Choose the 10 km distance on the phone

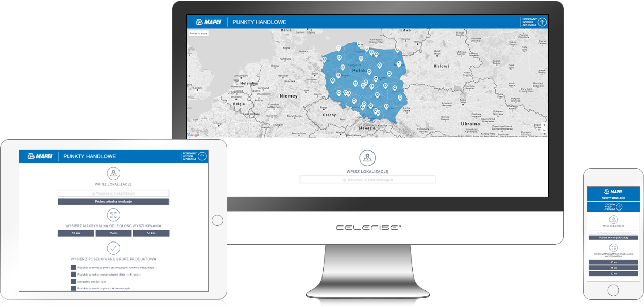613,262
